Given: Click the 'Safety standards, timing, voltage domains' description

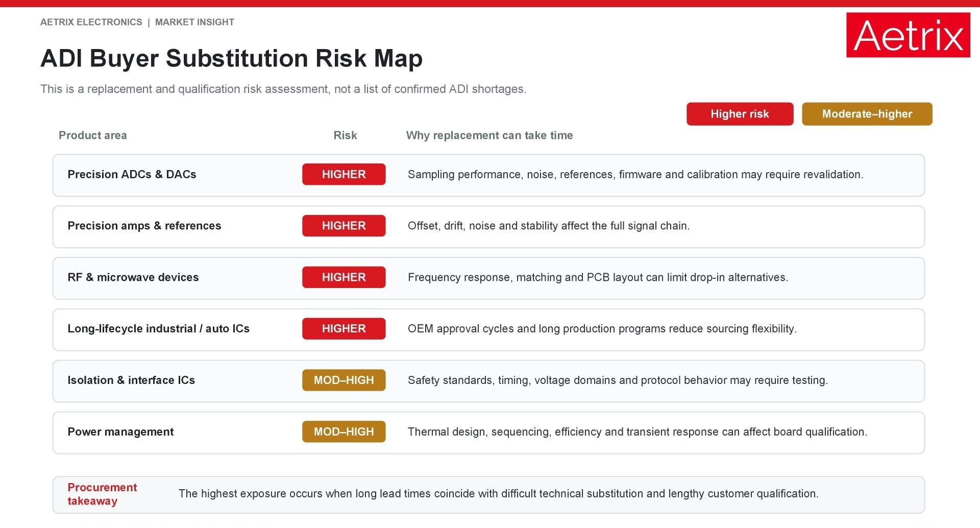Looking at the screenshot, I should 618,380.
